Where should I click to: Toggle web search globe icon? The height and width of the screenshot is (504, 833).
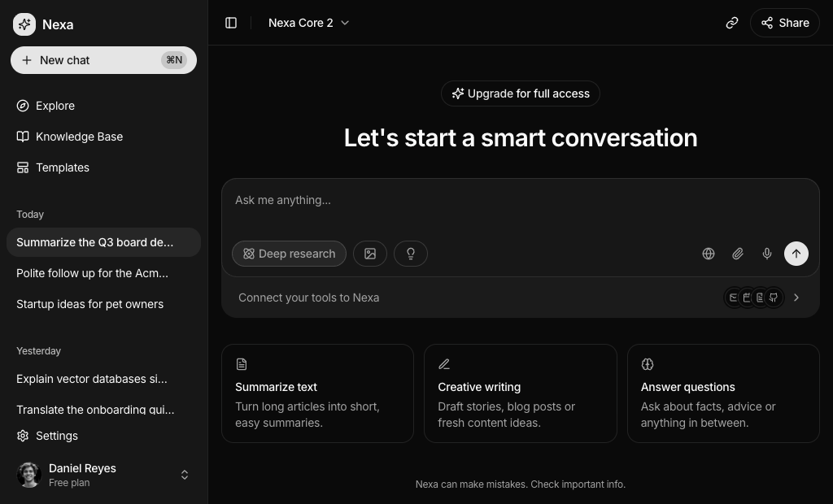[x=709, y=254]
